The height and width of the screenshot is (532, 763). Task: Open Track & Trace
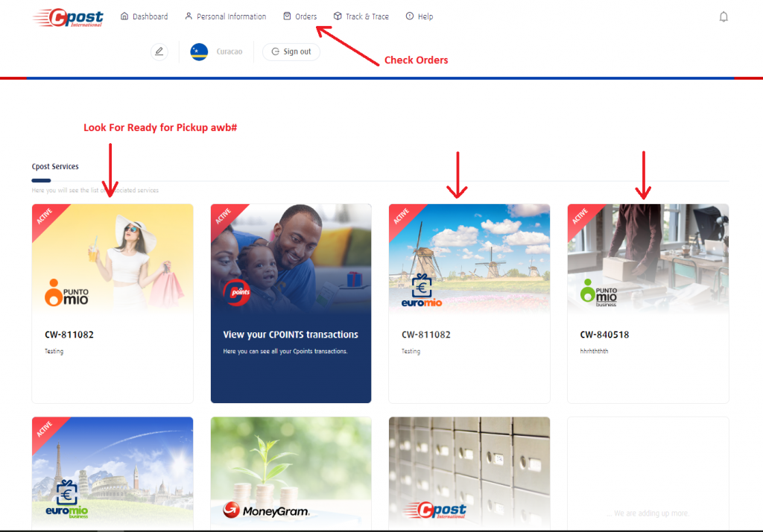pos(361,16)
